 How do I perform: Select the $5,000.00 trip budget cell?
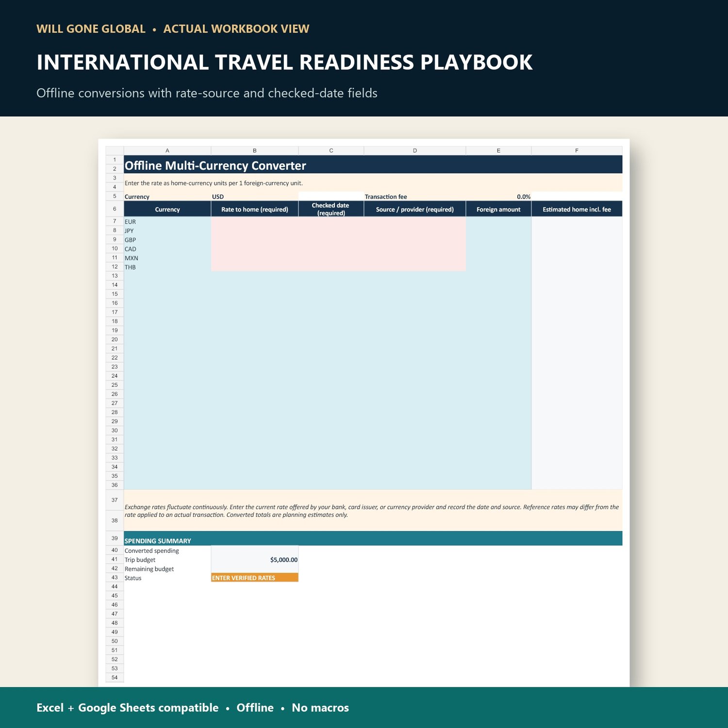255,560
